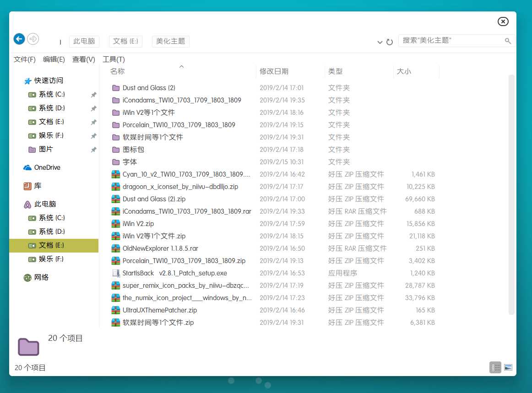
Task: Select the file iWin V2等1个文件.zip
Action: [x=154, y=236]
